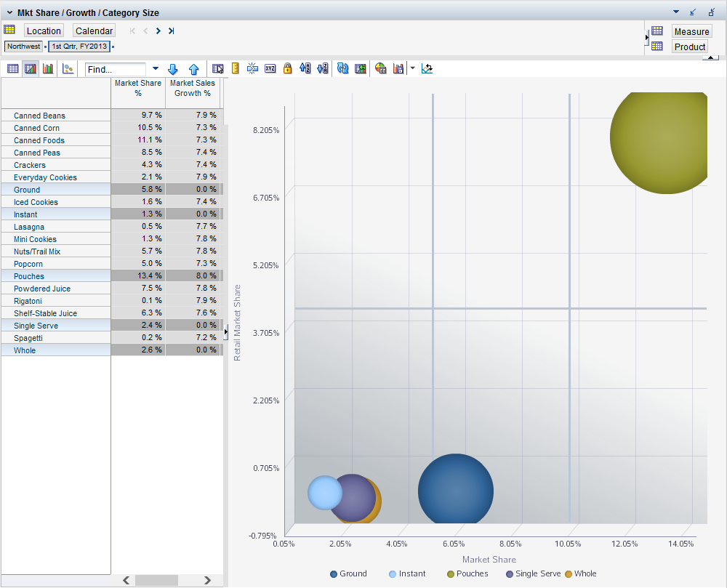Click the Find input field
This screenshot has width=727, height=588.
pyautogui.click(x=116, y=69)
